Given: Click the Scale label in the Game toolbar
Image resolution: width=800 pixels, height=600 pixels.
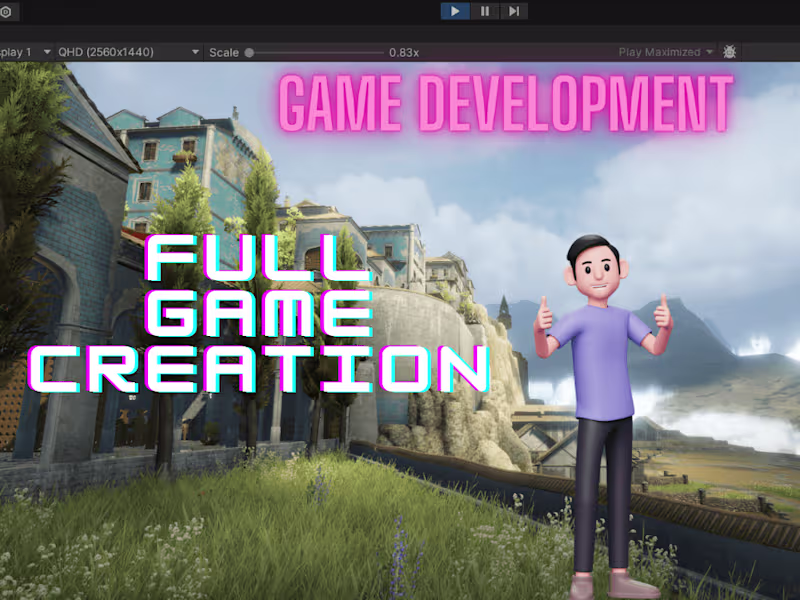Looking at the screenshot, I should pos(222,52).
